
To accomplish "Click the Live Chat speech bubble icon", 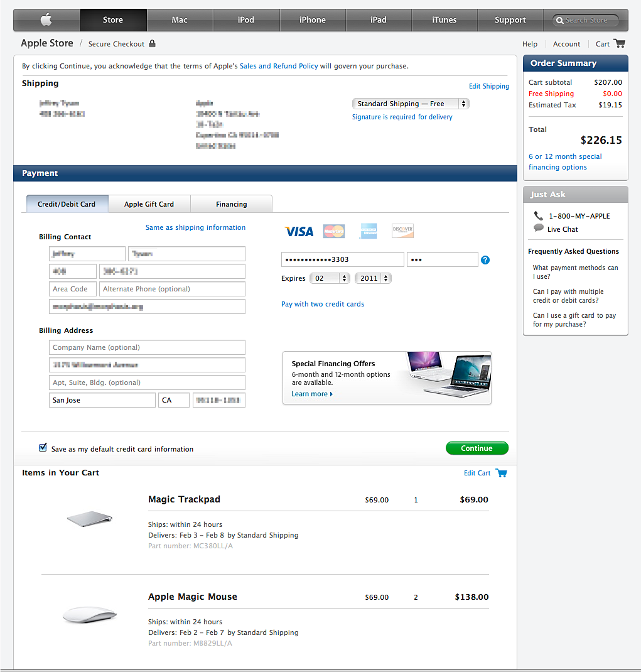I will (539, 228).
